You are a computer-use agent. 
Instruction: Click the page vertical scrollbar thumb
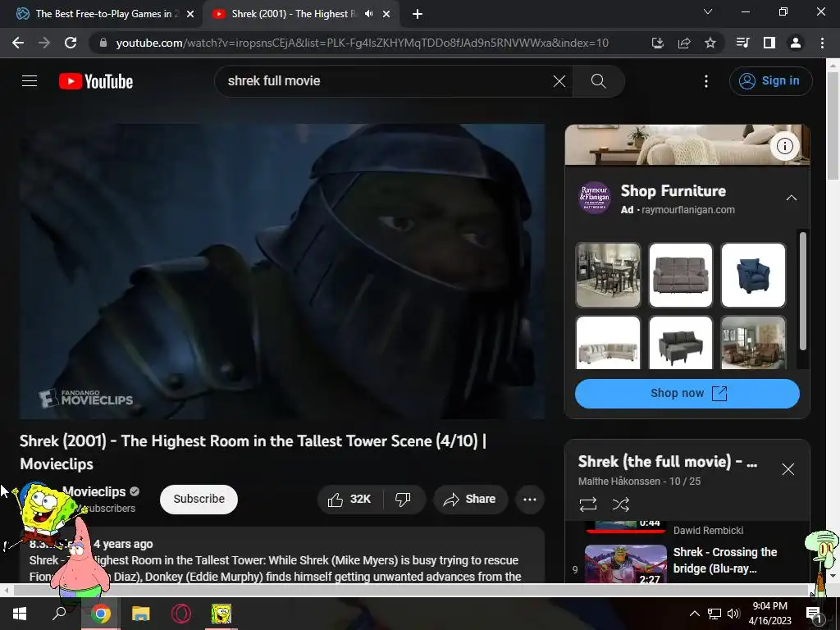point(833,126)
